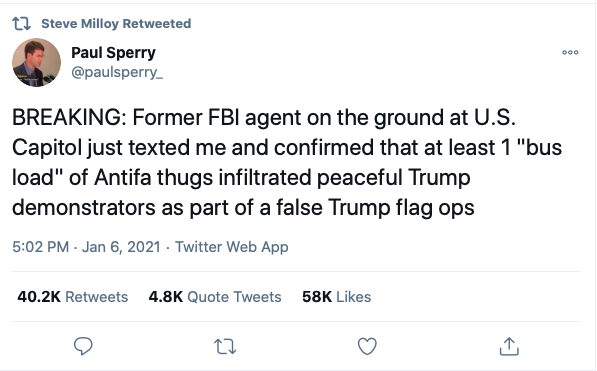Image resolution: width=597 pixels, height=371 pixels.
Task: Open Steve Milloy Retweeted link
Action: [x=116, y=24]
